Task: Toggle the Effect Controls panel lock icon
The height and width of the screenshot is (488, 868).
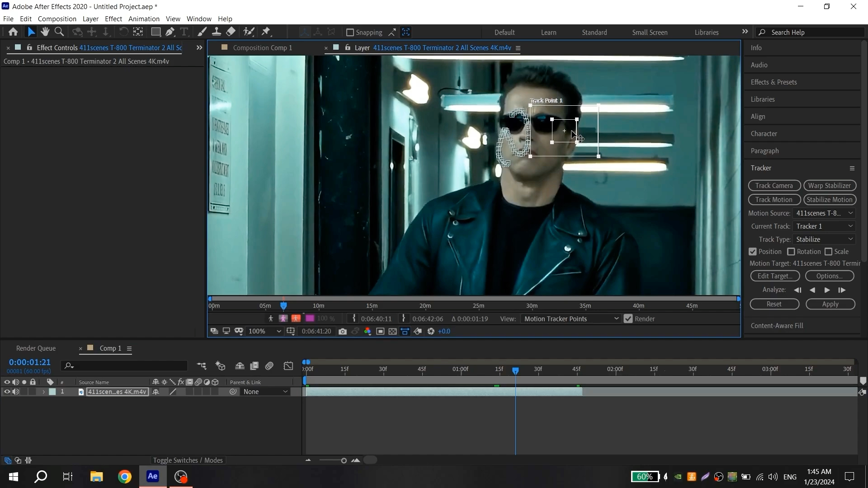Action: pyautogui.click(x=29, y=47)
